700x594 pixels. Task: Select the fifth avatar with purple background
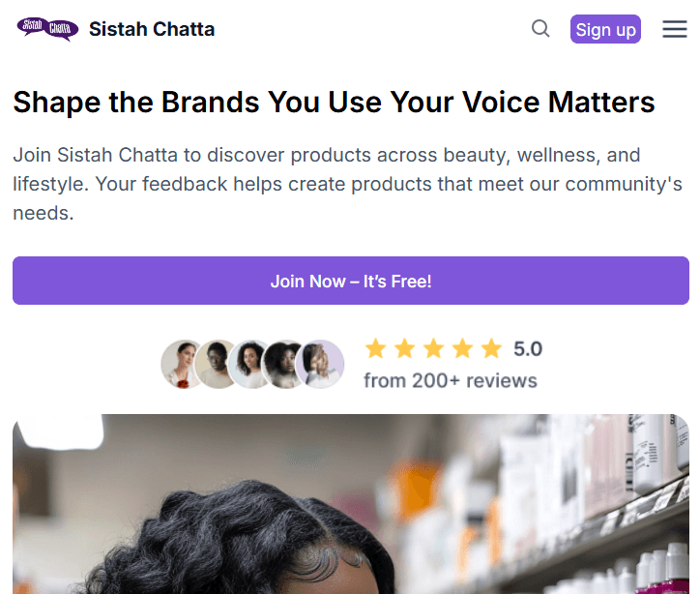[x=320, y=364]
